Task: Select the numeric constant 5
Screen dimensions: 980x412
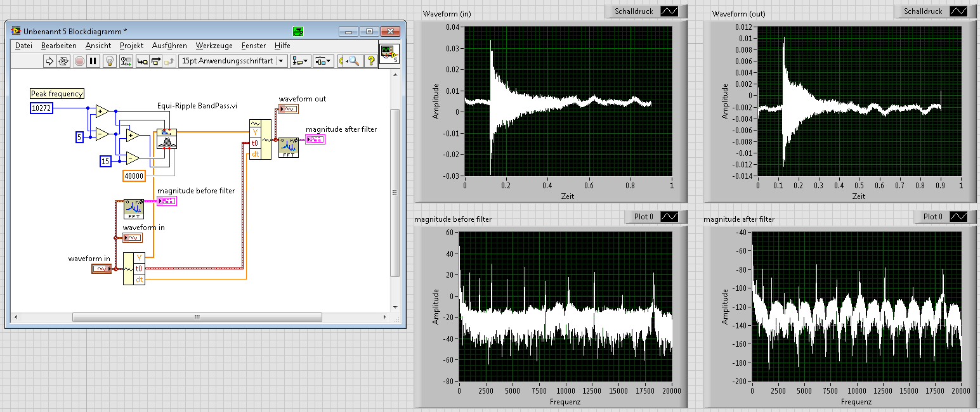Action: [80, 137]
